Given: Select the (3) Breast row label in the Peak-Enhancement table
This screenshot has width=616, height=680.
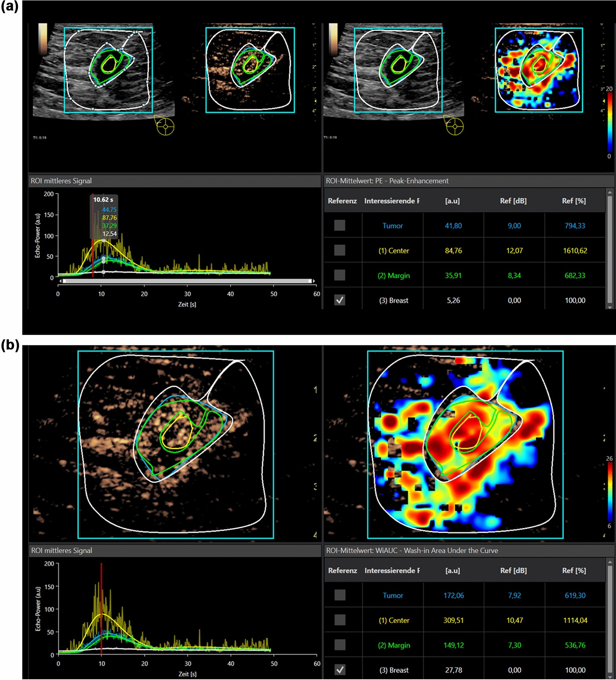Looking at the screenshot, I should (394, 300).
